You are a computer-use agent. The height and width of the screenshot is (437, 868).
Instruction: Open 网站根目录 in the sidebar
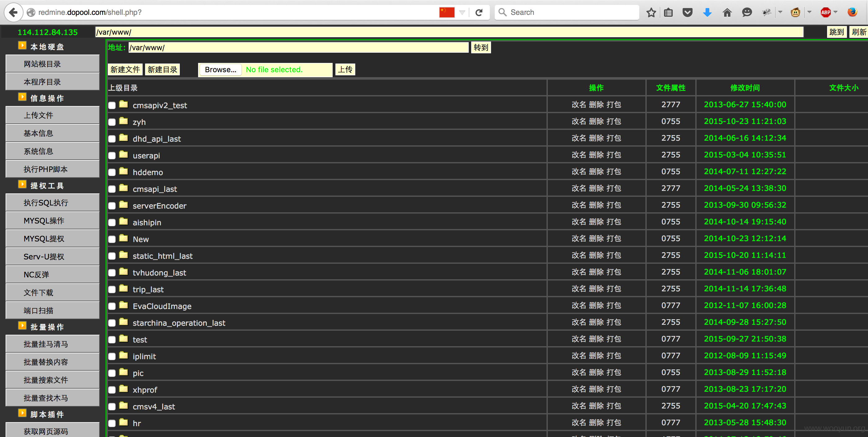coord(53,64)
